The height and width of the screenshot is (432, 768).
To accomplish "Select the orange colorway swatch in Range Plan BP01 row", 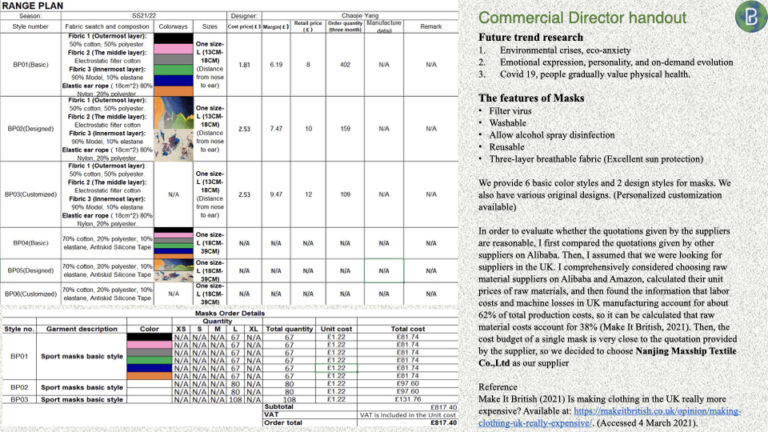I will pyautogui.click(x=173, y=91).
